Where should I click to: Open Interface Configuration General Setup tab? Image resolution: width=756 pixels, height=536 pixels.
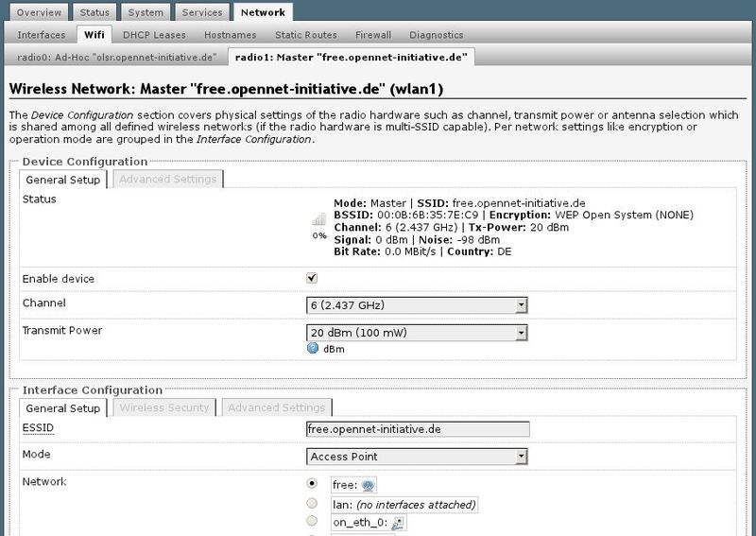click(63, 408)
